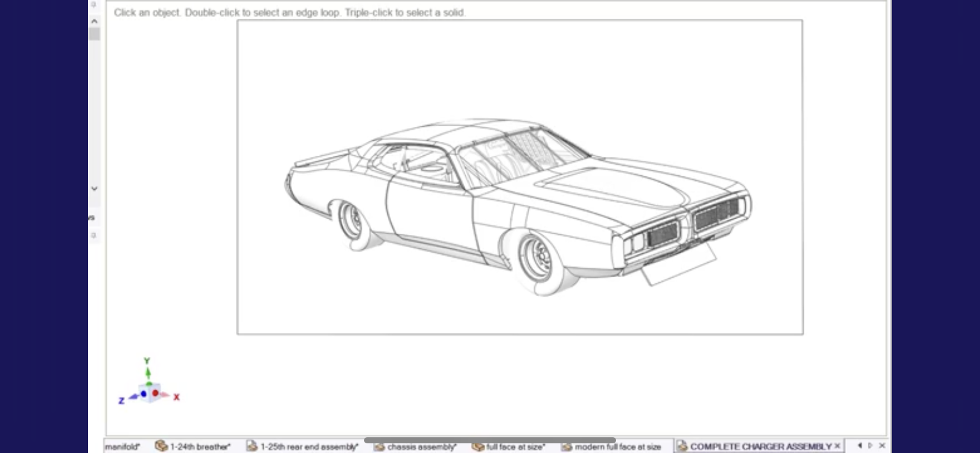Click the X axis on the orientation triad

(168, 396)
